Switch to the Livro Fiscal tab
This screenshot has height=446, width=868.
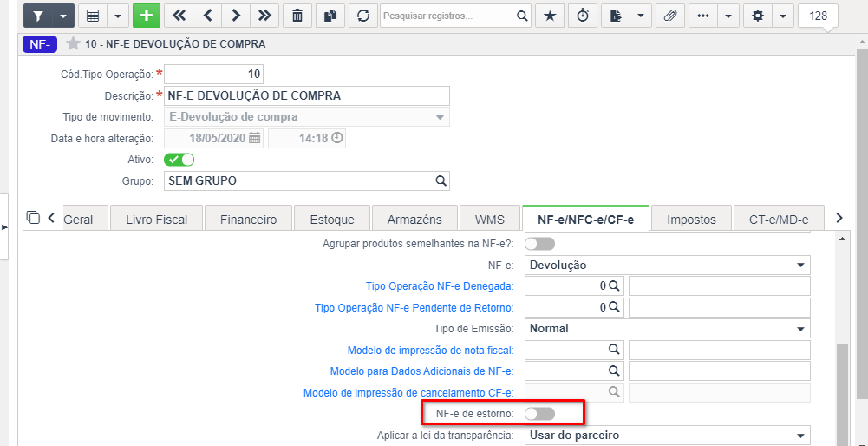(x=157, y=220)
